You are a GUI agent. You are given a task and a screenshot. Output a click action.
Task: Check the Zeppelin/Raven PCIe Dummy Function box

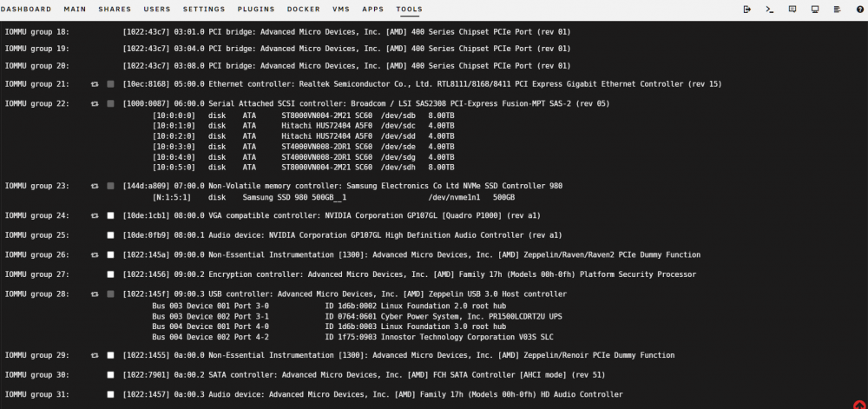(111, 255)
